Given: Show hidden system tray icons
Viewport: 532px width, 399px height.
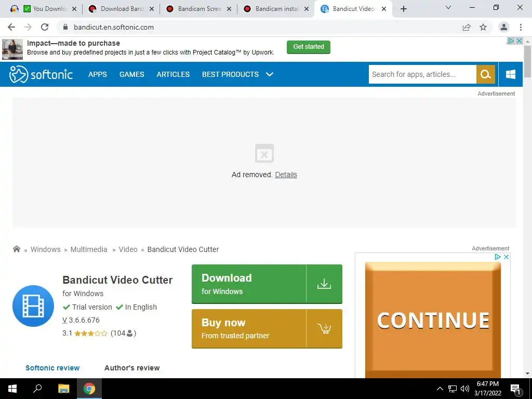Looking at the screenshot, I should pyautogui.click(x=440, y=389).
